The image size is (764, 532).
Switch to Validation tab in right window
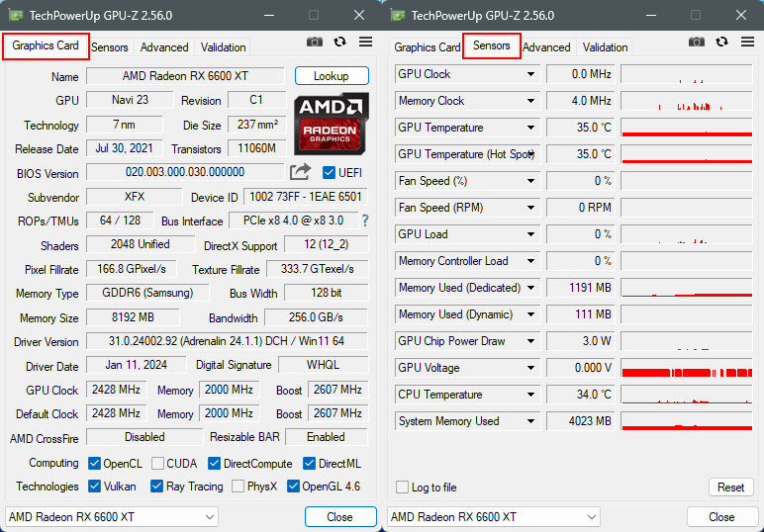coord(605,47)
